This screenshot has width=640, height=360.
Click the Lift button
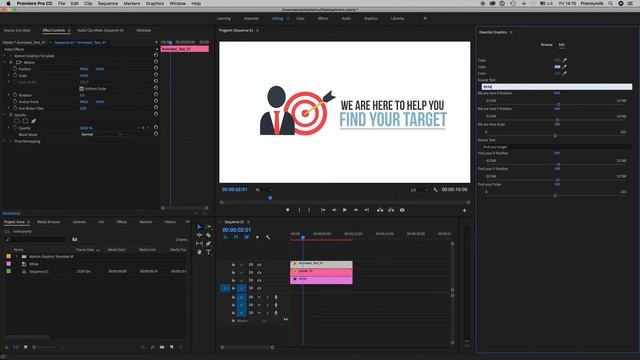380,210
